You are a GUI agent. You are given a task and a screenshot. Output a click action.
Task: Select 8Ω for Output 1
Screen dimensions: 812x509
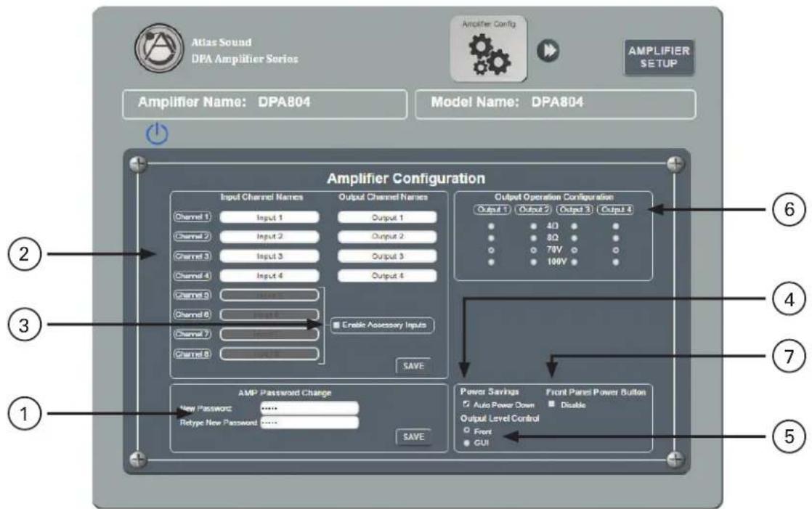[x=492, y=238]
